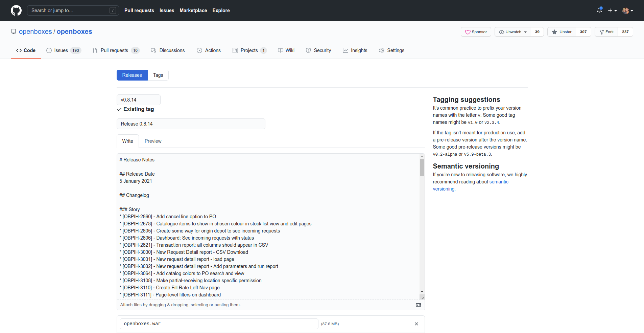644x333 pixels.
Task: Click the release notes scrollbar thumb
Action: (x=422, y=168)
